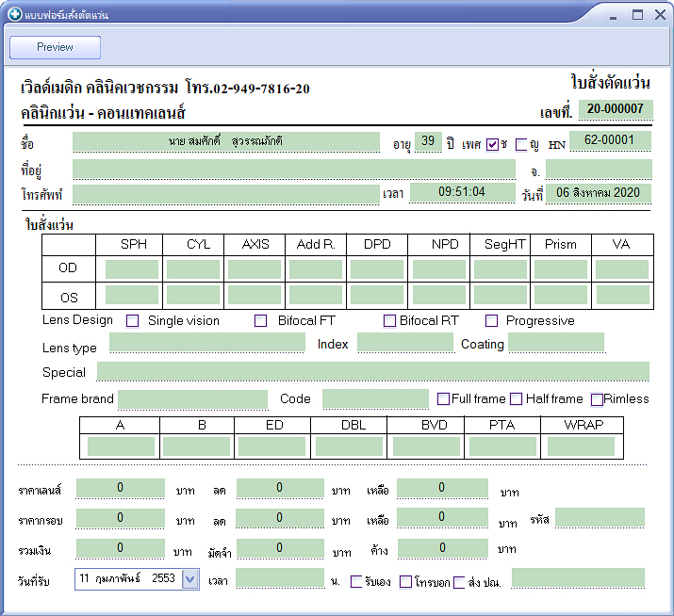Screen dimensions: 674x616
Task: Click the frame Code field
Action: click(376, 398)
